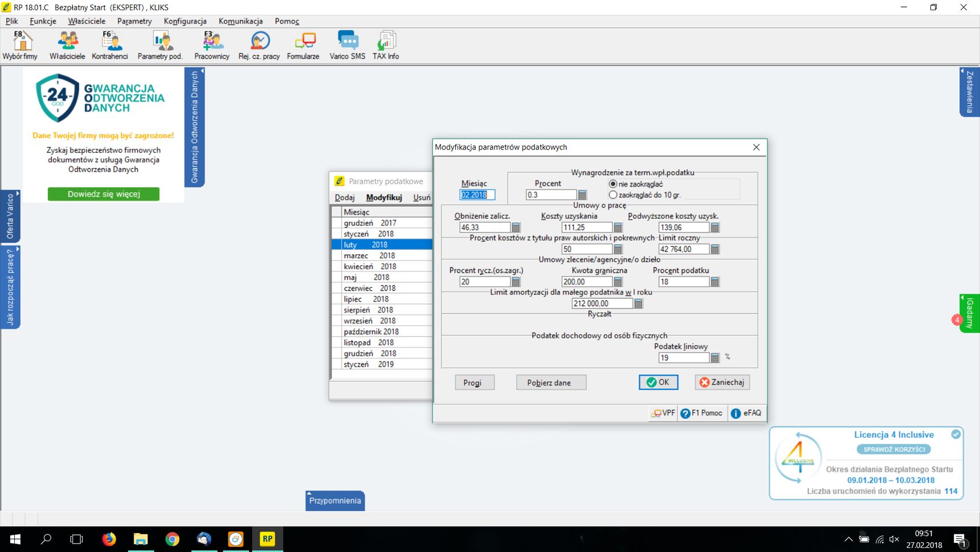The height and width of the screenshot is (552, 980).
Task: Open calculator next to Kwota graniczna field
Action: [618, 282]
